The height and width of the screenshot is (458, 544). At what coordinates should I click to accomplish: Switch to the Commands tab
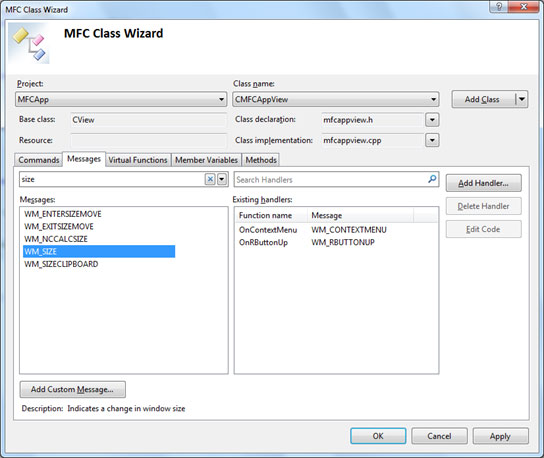point(39,160)
